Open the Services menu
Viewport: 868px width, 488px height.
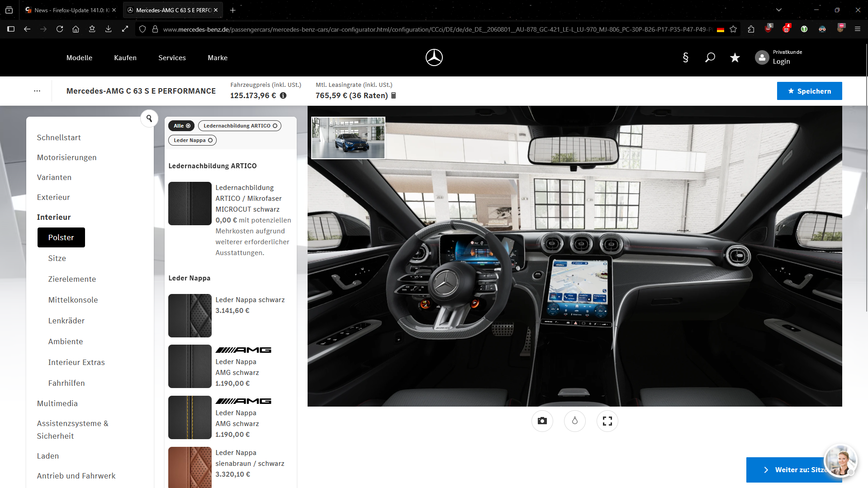[x=172, y=57]
